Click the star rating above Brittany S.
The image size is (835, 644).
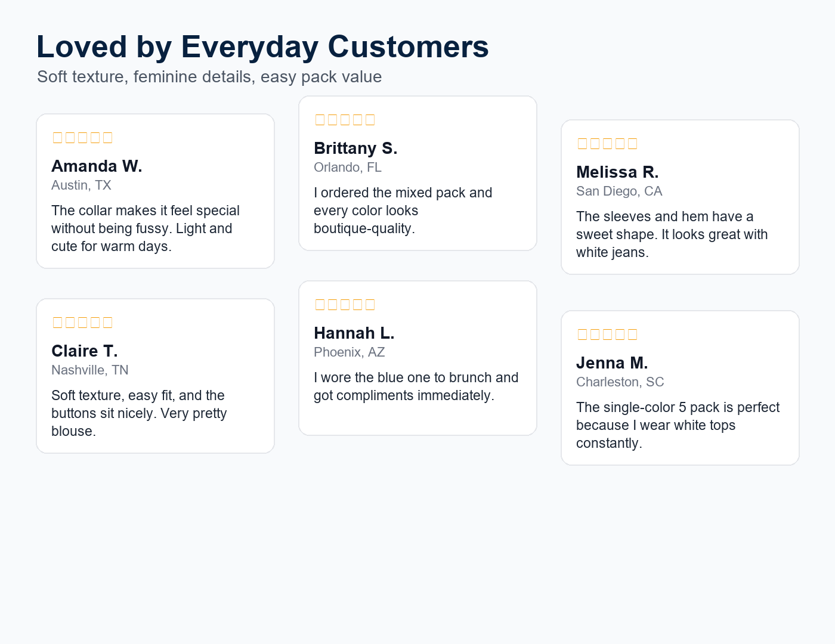[x=345, y=120]
